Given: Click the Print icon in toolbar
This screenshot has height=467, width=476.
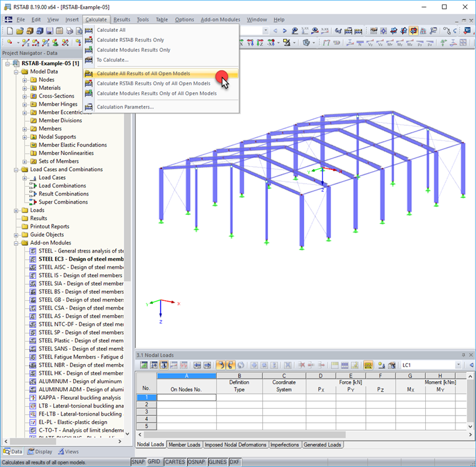Looking at the screenshot, I should (x=70, y=31).
